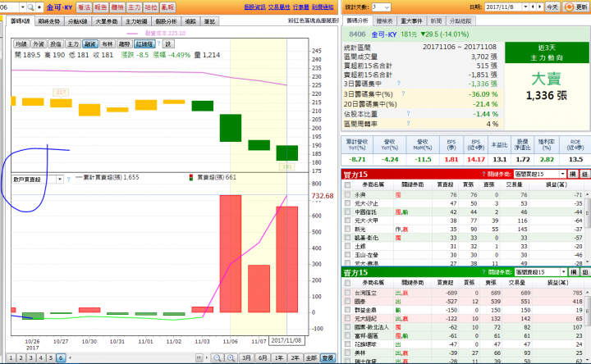
Task: Open help icon next to 紅綠燈 button
Action: [x=158, y=43]
